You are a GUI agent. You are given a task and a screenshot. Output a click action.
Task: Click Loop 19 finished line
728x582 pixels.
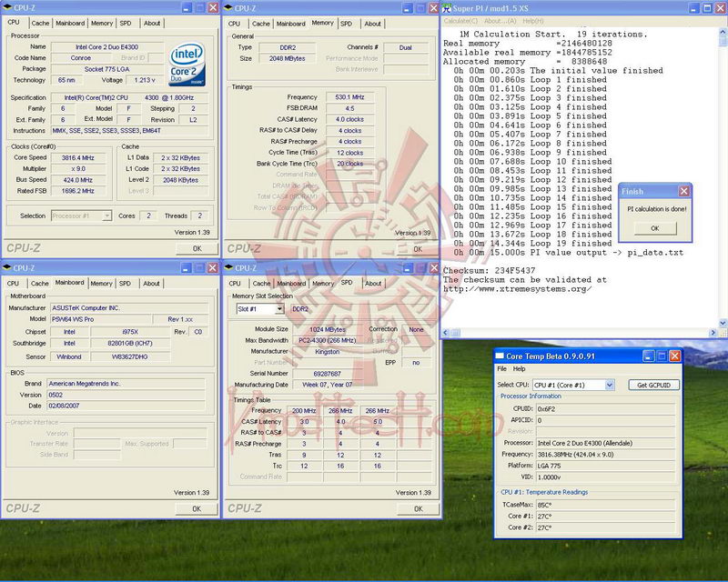click(x=532, y=243)
